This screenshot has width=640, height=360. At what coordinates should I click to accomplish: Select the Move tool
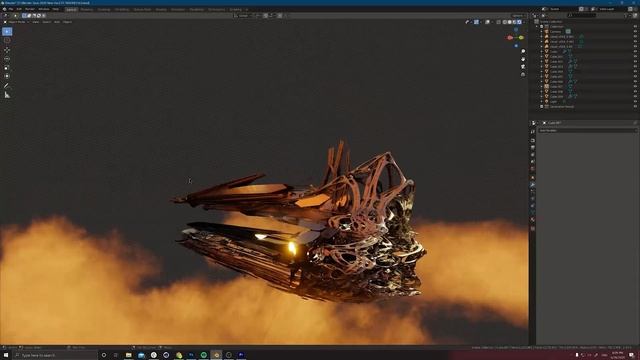[x=7, y=50]
